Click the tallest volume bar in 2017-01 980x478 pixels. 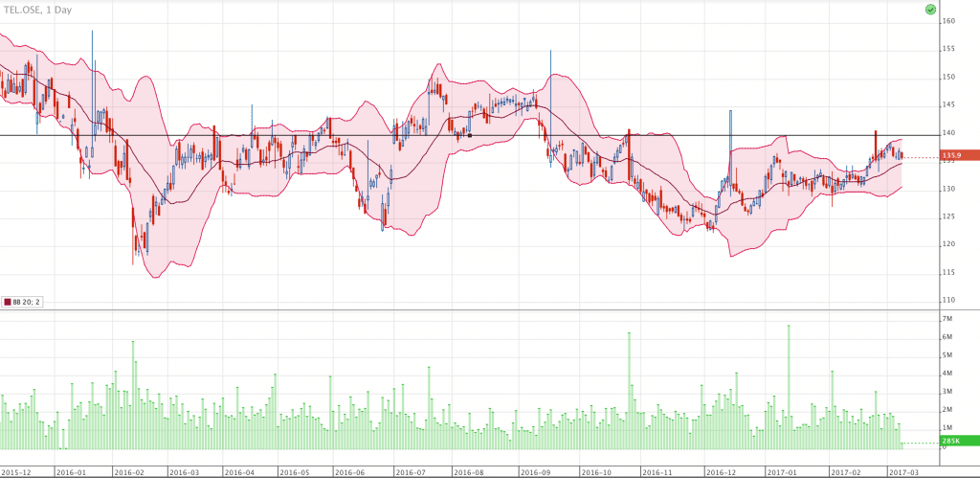point(789,383)
